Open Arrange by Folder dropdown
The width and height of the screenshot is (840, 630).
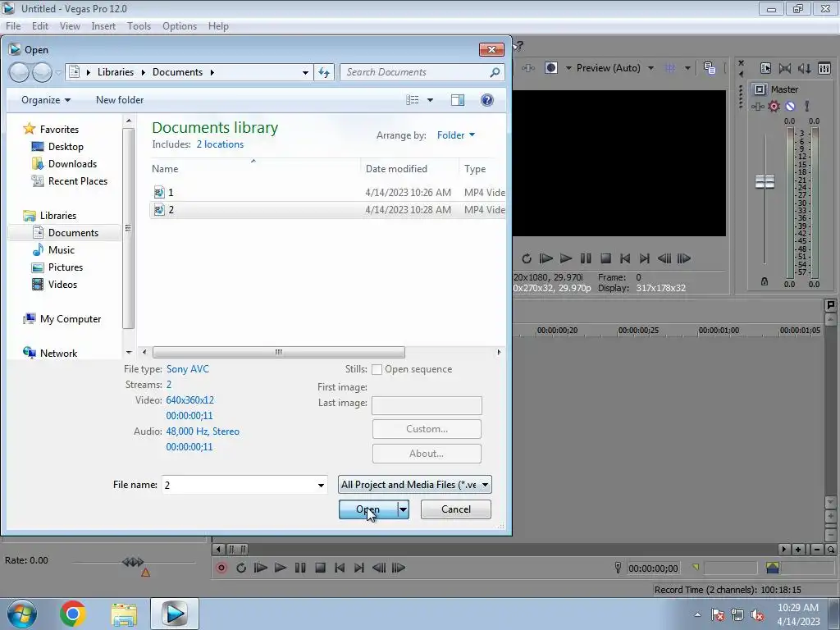456,135
